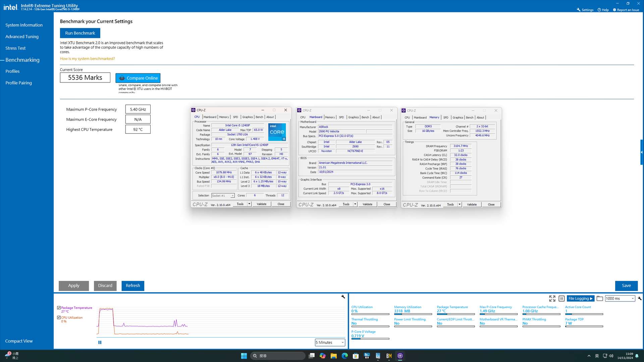Image resolution: width=644 pixels, height=362 pixels.
Task: Open the monitor panel settings wrench
Action: tap(640, 298)
